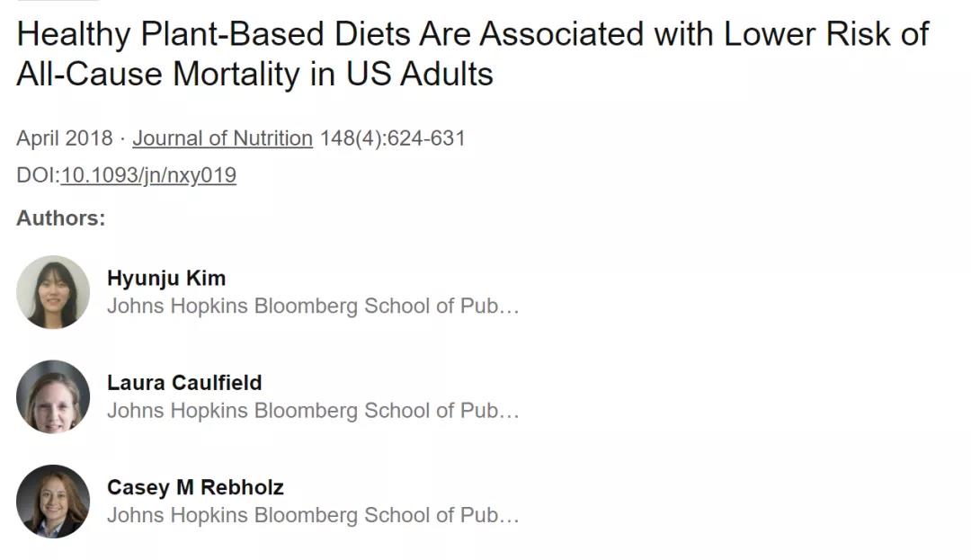Image resolution: width=971 pixels, height=560 pixels.
Task: Click the "Healthy Plant-Based Diets" title line
Action: (473, 34)
